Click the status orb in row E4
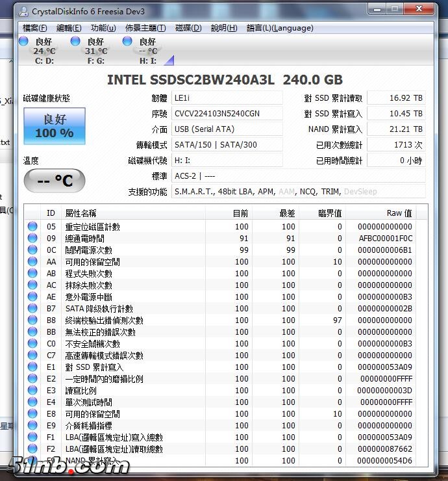 coord(32,402)
